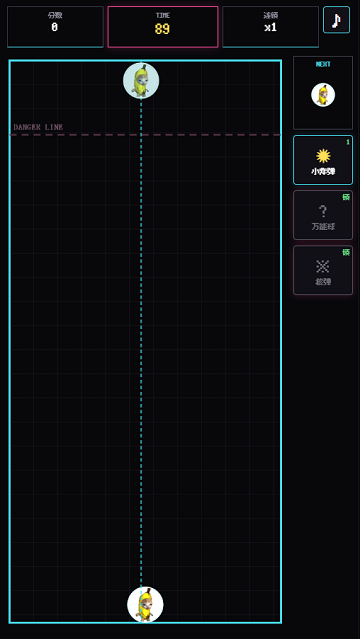This screenshot has width=360, height=639.
Task: Click the chain multiplier x1
Action: (x=270, y=27)
